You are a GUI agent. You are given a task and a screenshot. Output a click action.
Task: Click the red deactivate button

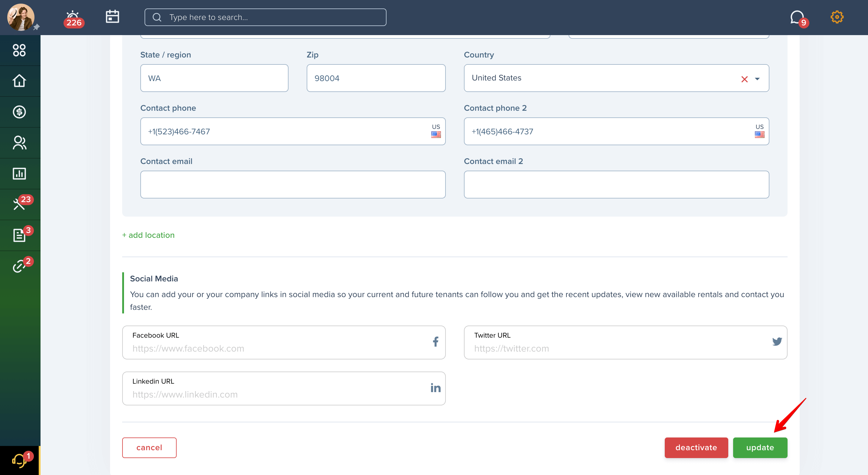[696, 448]
